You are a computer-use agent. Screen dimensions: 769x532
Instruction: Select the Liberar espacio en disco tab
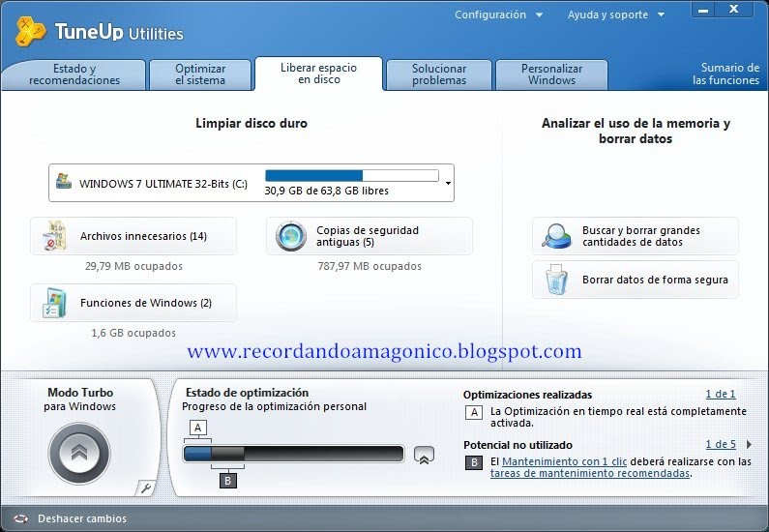pyautogui.click(x=319, y=74)
